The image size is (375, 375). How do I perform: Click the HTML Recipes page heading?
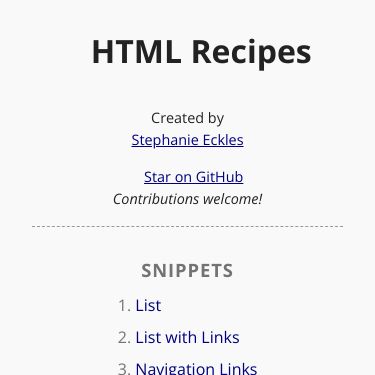pos(201,52)
